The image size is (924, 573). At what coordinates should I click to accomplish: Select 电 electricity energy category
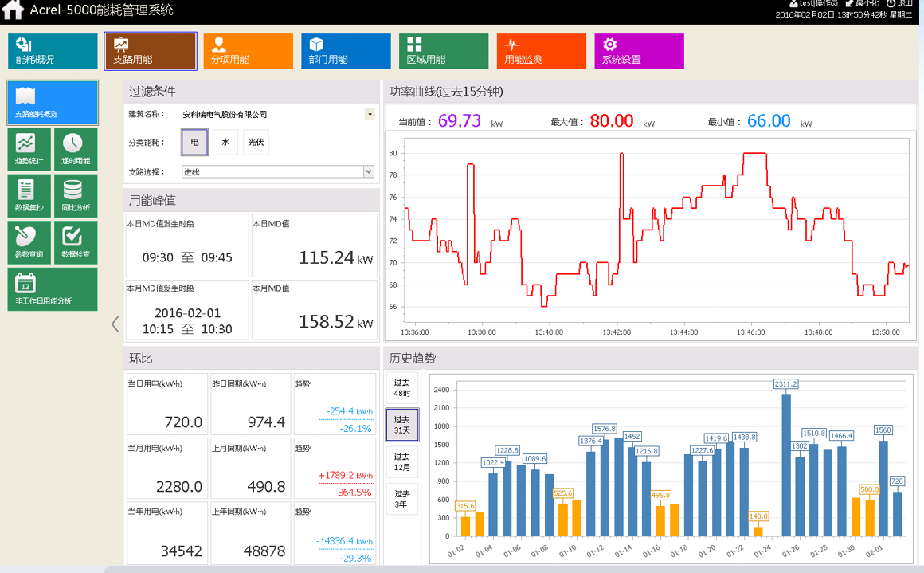(x=194, y=142)
